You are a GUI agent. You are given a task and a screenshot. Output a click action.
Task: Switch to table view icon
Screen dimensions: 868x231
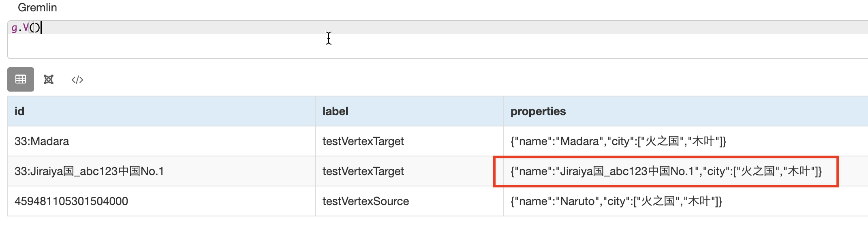pyautogui.click(x=21, y=79)
